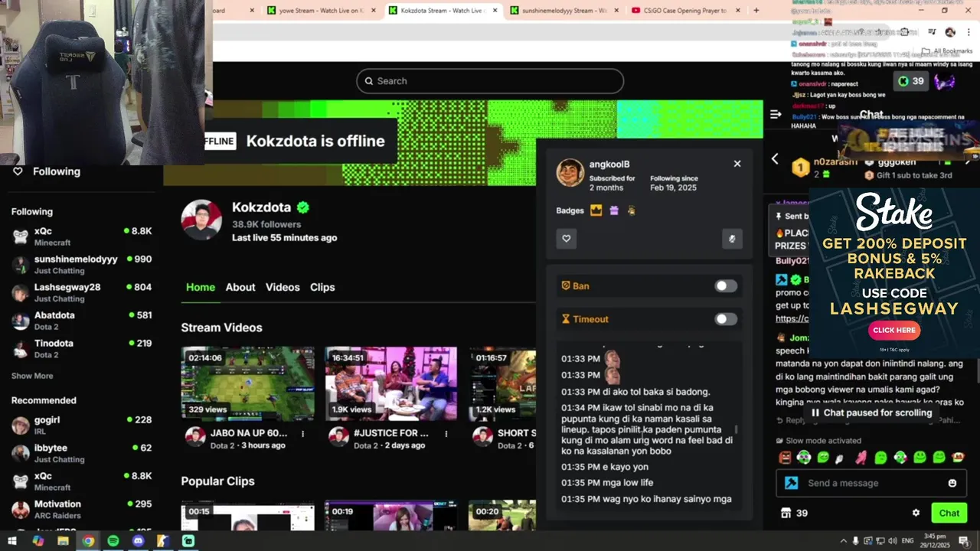
Task: Open Tinodota in Following list
Action: coord(81,348)
